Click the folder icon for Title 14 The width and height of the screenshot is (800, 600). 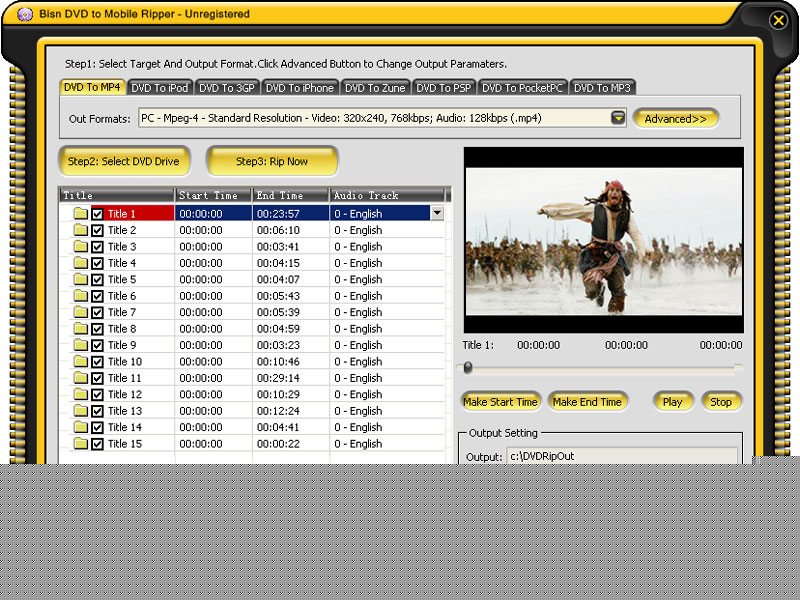(x=81, y=427)
